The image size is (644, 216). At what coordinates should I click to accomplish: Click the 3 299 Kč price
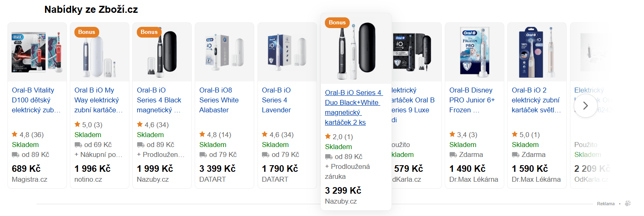(343, 190)
